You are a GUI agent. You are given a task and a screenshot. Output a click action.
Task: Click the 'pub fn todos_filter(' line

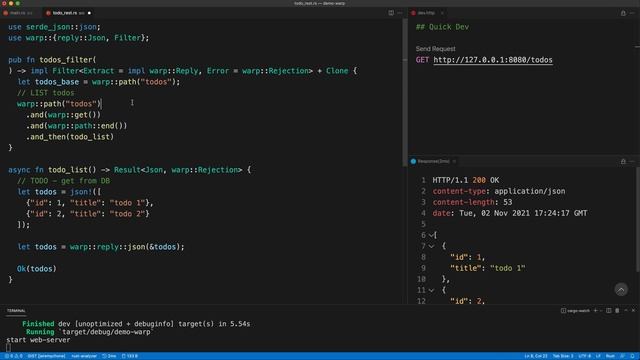pyautogui.click(x=52, y=60)
